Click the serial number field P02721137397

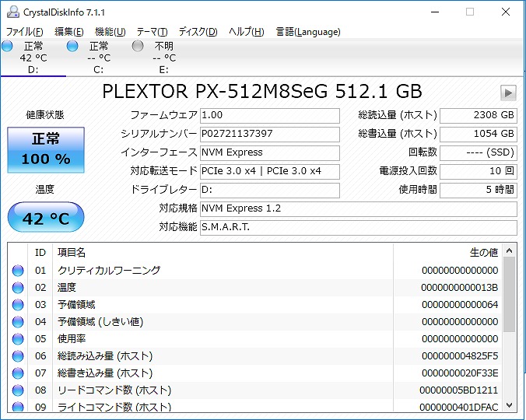click(x=270, y=134)
